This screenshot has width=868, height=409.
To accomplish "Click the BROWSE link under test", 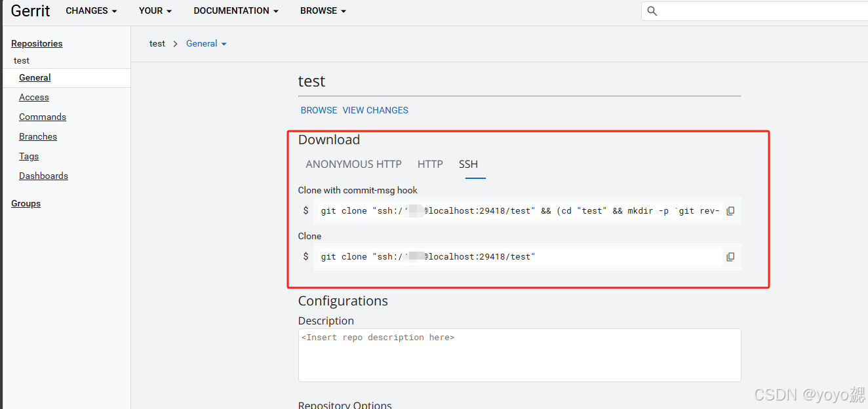I will pos(319,110).
